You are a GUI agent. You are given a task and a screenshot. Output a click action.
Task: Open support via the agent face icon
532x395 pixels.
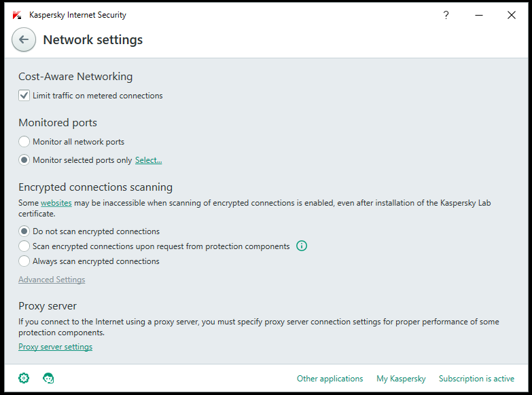(x=48, y=378)
